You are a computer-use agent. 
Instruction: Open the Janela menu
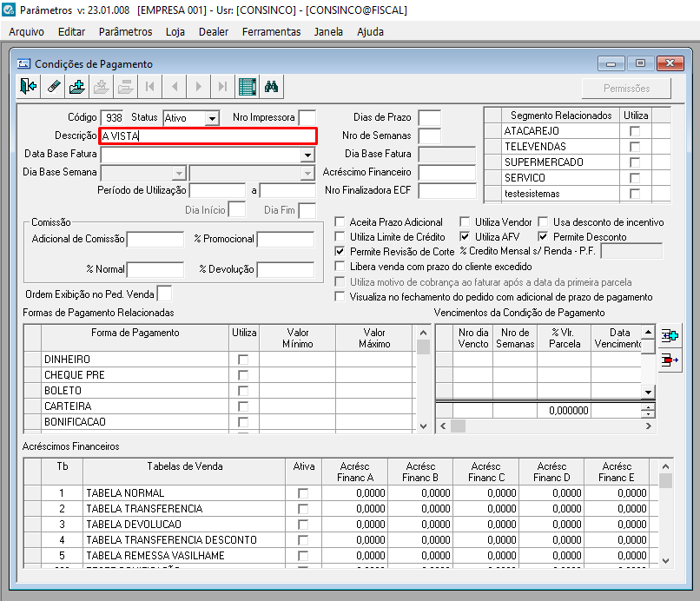(x=328, y=32)
